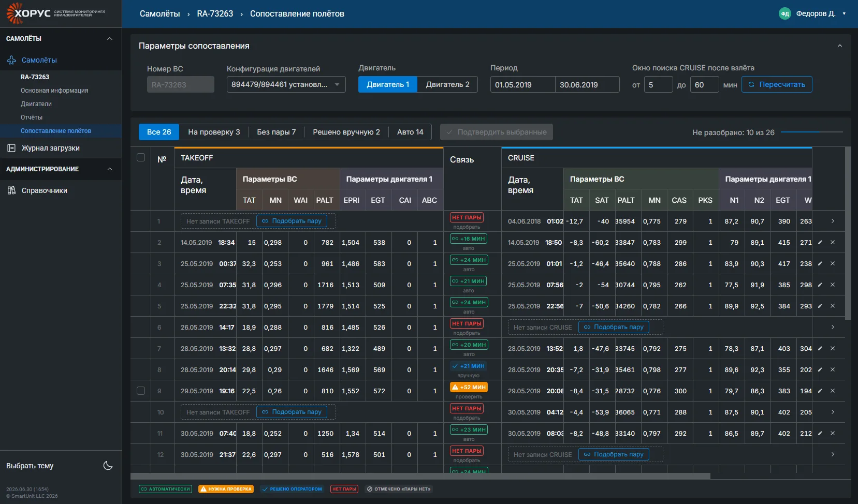Filter by the Без пары 7 tab
Screen dimensions: 858x504
point(277,132)
